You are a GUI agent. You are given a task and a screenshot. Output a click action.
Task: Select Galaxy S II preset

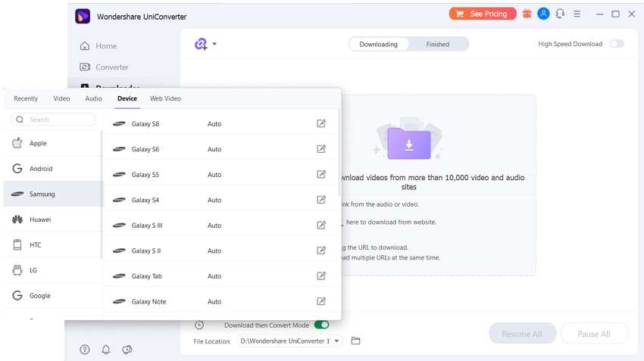[x=221, y=251]
